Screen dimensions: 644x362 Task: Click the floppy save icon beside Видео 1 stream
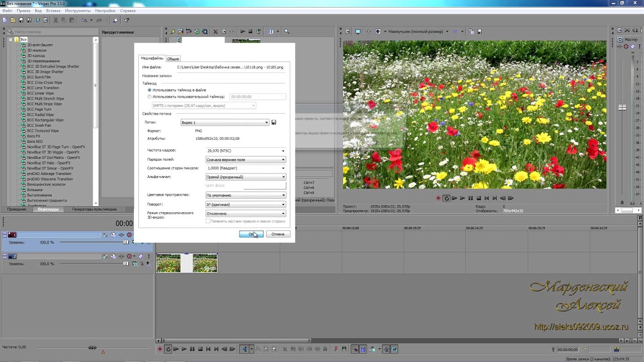274,122
